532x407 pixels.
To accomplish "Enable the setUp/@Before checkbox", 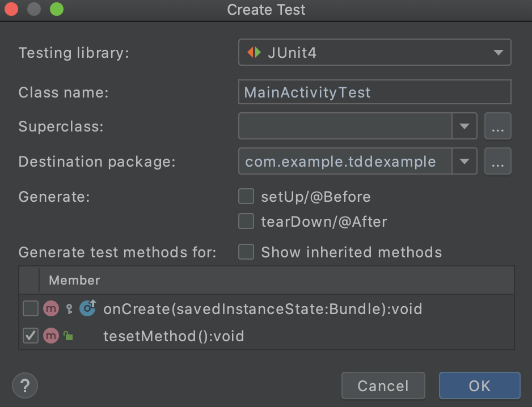I will [x=246, y=197].
